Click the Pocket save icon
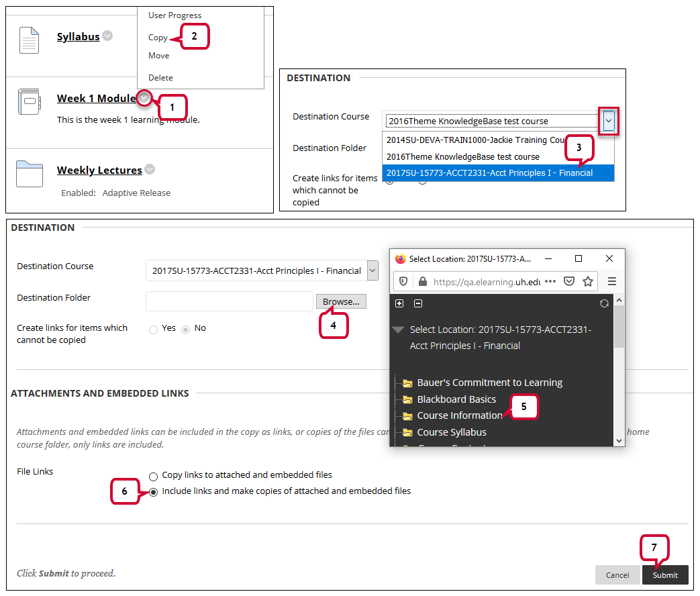Viewport: 700px width, 596px height. click(x=568, y=281)
